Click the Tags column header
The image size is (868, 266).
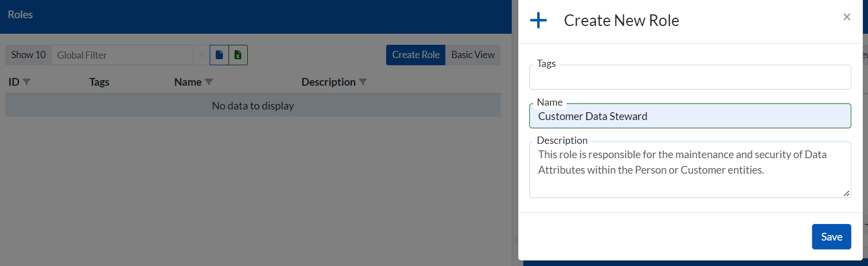tap(99, 82)
